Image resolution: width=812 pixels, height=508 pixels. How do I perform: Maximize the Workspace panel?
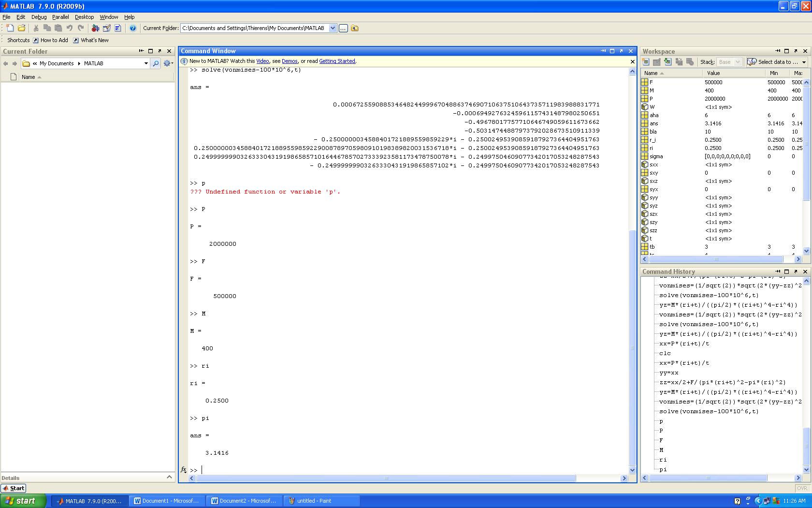[x=786, y=51]
